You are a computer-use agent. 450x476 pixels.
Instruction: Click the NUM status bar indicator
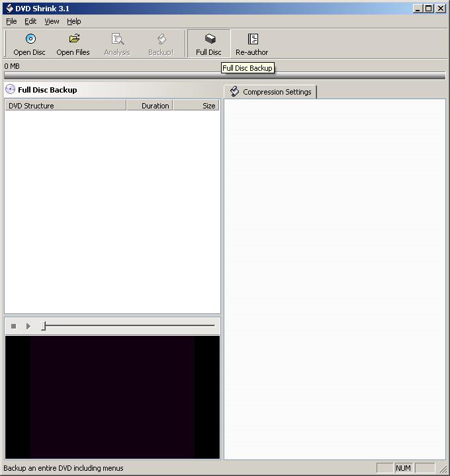(x=403, y=468)
